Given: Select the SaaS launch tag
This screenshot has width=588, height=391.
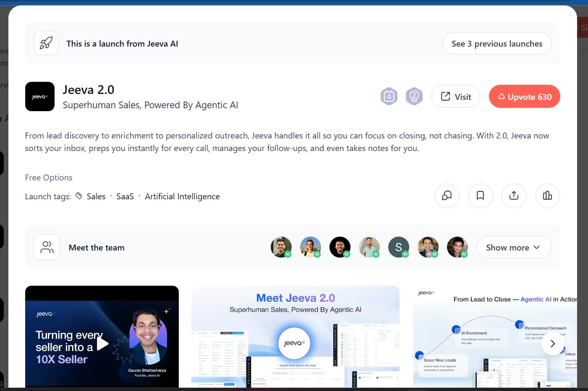Looking at the screenshot, I should pos(125,196).
